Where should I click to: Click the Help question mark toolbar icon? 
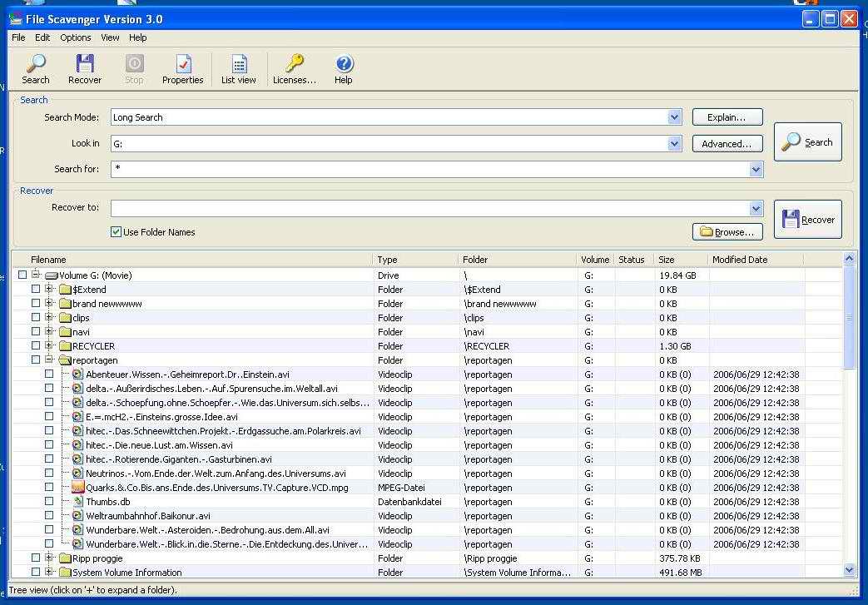click(x=344, y=63)
